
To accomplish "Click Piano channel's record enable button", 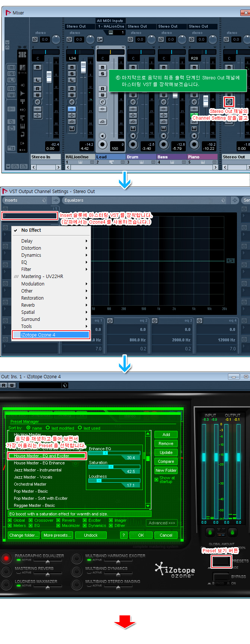I will 194,145.
